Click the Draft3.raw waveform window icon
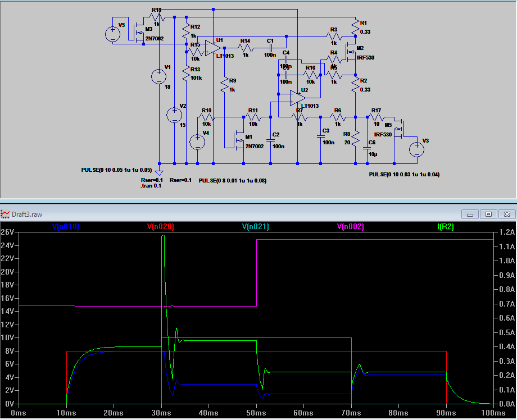Screen dimensions: 517x420 click(x=5, y=214)
